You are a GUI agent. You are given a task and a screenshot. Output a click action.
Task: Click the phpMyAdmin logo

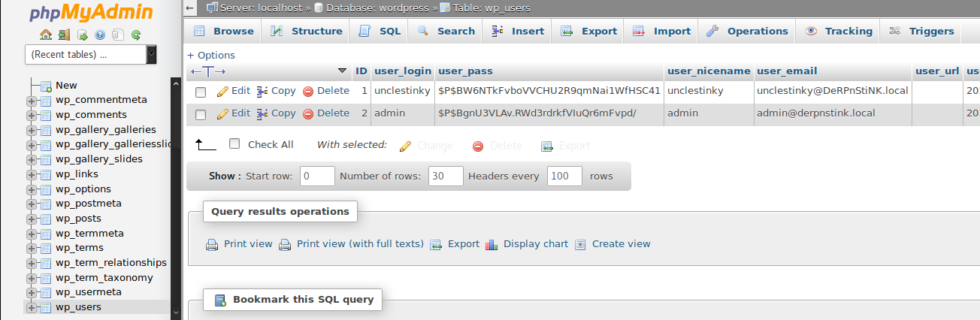[91, 13]
